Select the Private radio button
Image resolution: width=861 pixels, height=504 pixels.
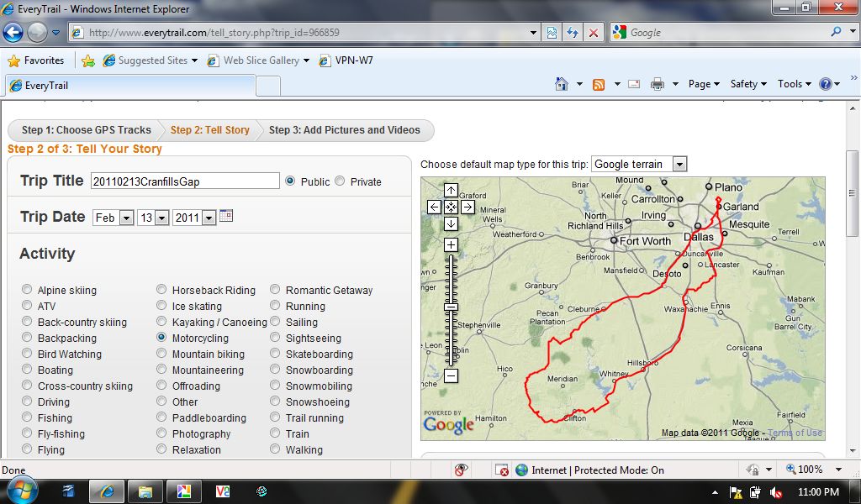click(x=340, y=181)
